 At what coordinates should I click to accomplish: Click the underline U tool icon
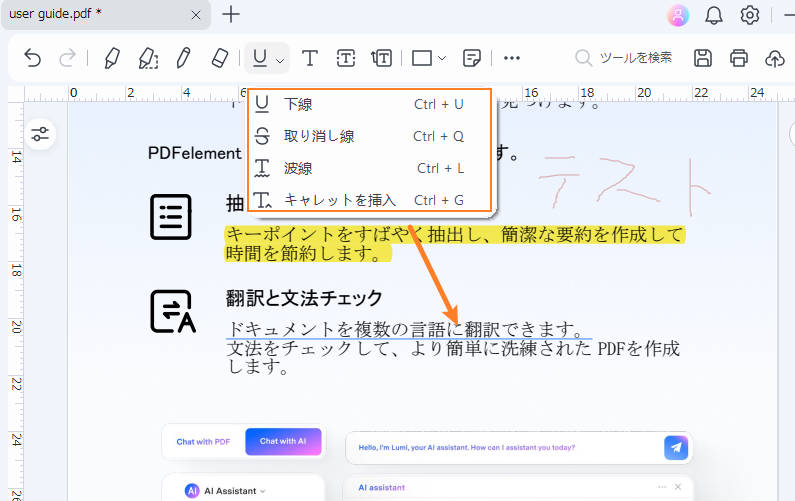tap(260, 58)
